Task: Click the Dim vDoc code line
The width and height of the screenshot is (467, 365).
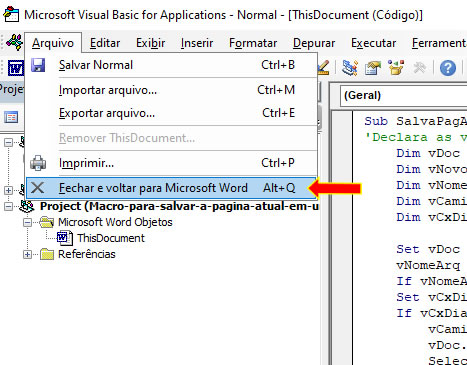Action: click(x=428, y=153)
